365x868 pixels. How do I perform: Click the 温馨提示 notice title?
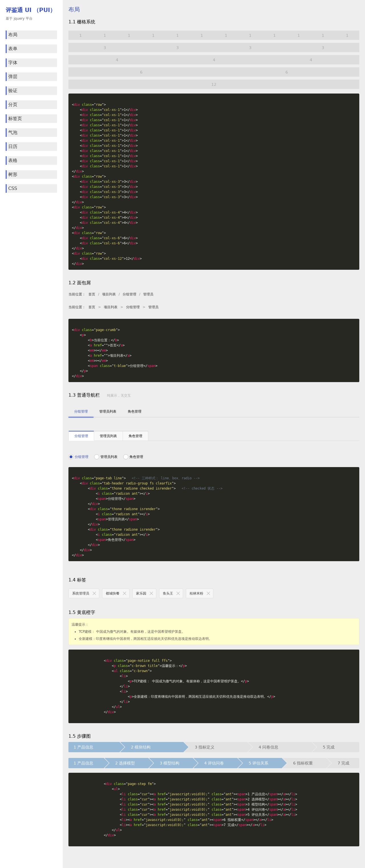tap(80, 625)
